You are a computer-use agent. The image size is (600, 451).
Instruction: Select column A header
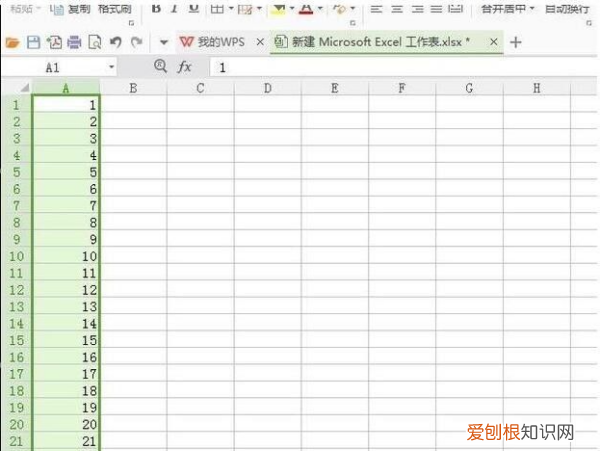click(66, 88)
